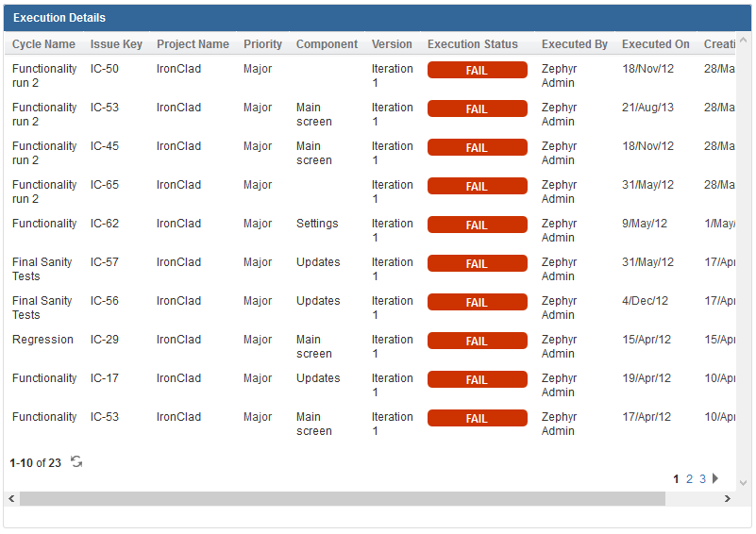Select current page number 1

click(676, 479)
